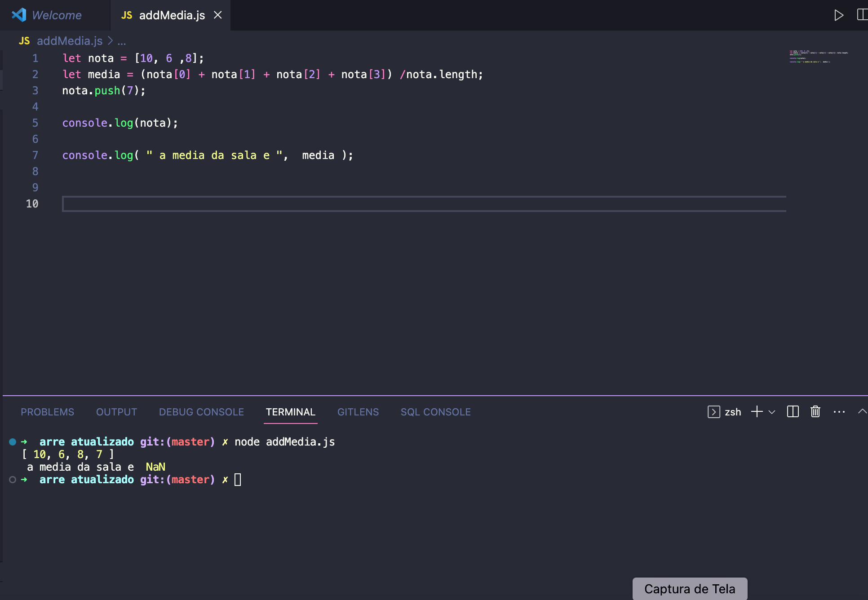
Task: Kill the terminal with the trash icon
Action: point(815,412)
